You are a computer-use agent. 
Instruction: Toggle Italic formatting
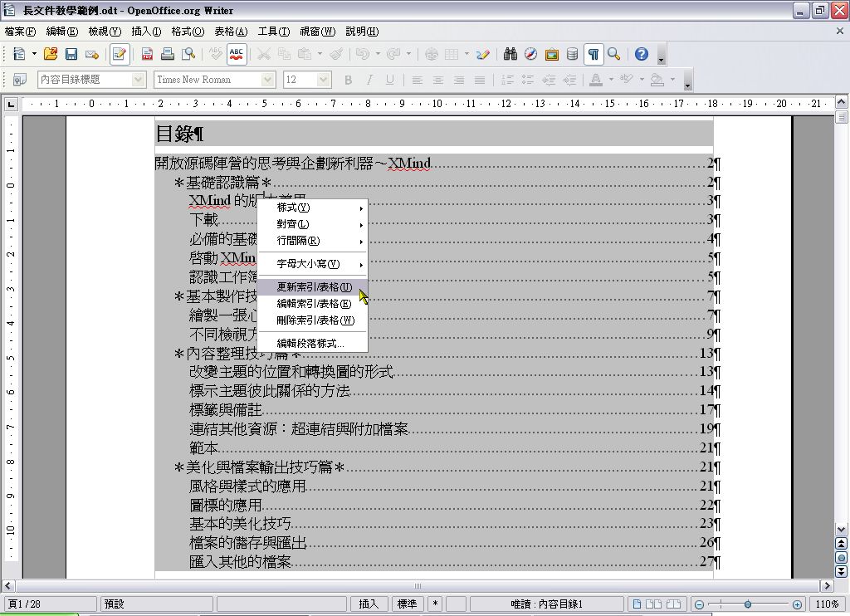click(369, 80)
